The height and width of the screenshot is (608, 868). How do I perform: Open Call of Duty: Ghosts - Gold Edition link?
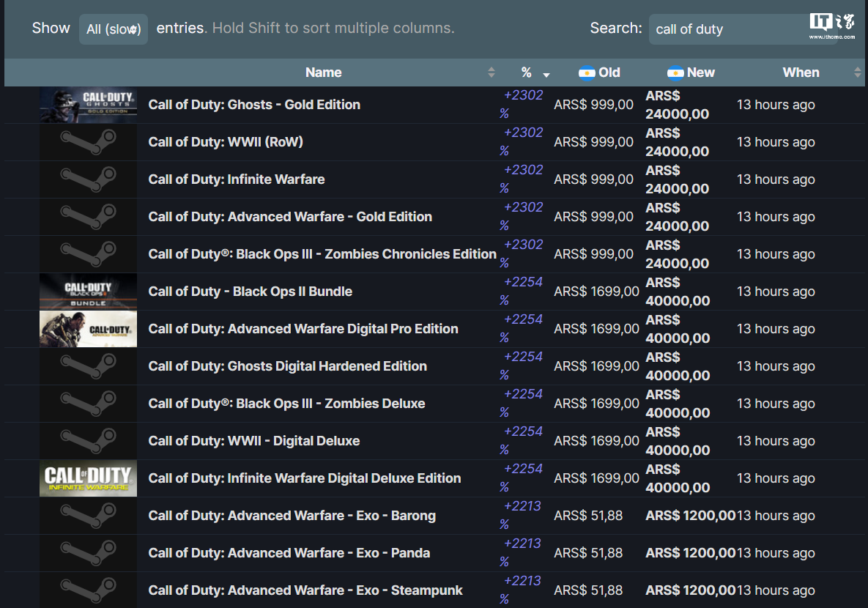[x=254, y=105]
